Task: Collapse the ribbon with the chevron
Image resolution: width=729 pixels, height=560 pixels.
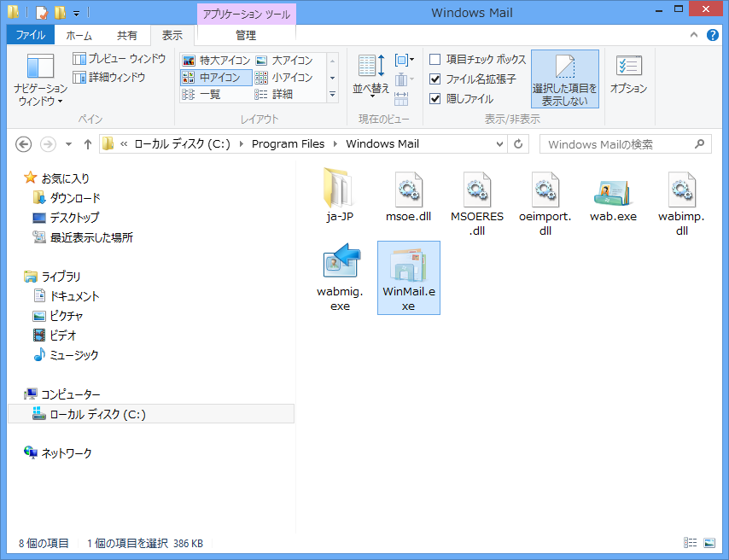Action: (694, 35)
